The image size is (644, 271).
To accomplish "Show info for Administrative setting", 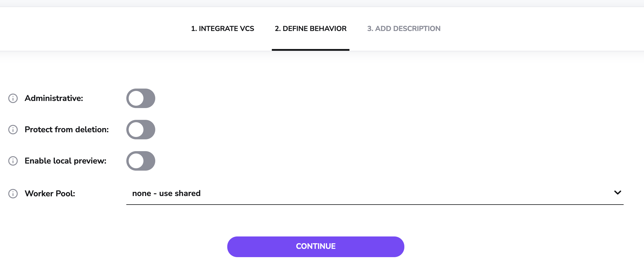I will [13, 98].
